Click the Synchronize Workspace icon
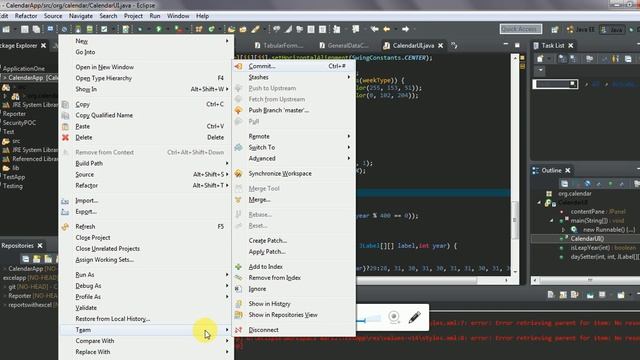Screen dimensions: 640x360 [x=238, y=173]
